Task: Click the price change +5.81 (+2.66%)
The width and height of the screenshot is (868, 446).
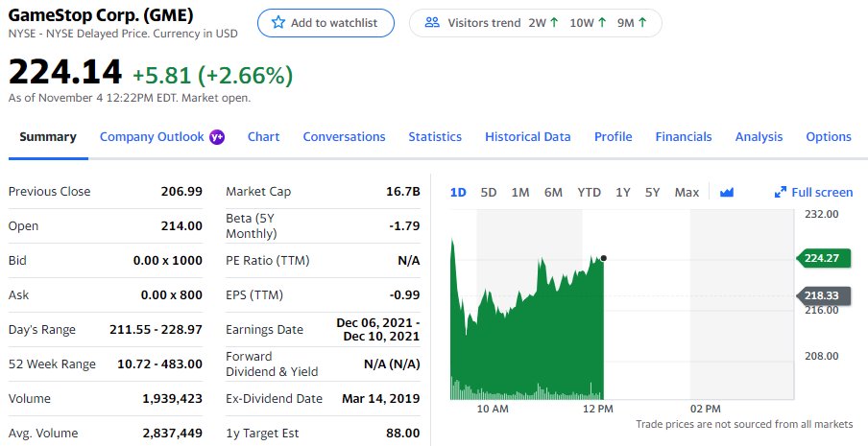Action: [212, 75]
